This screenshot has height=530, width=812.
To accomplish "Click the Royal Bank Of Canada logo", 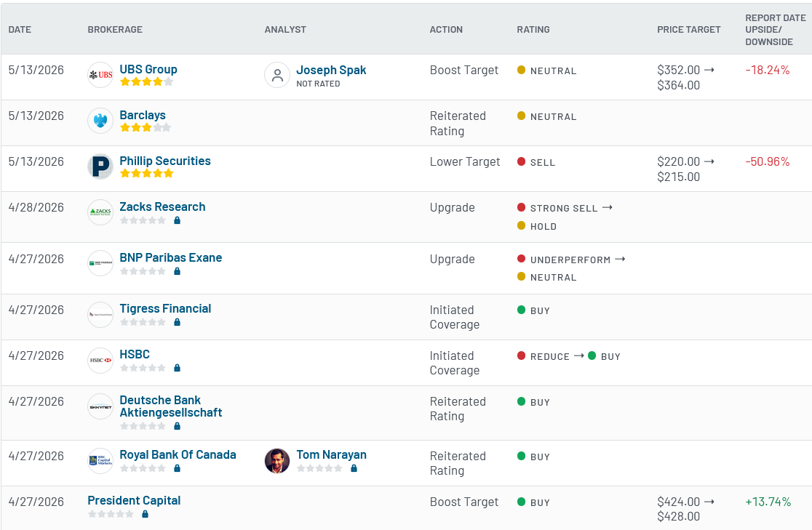I will [x=100, y=461].
